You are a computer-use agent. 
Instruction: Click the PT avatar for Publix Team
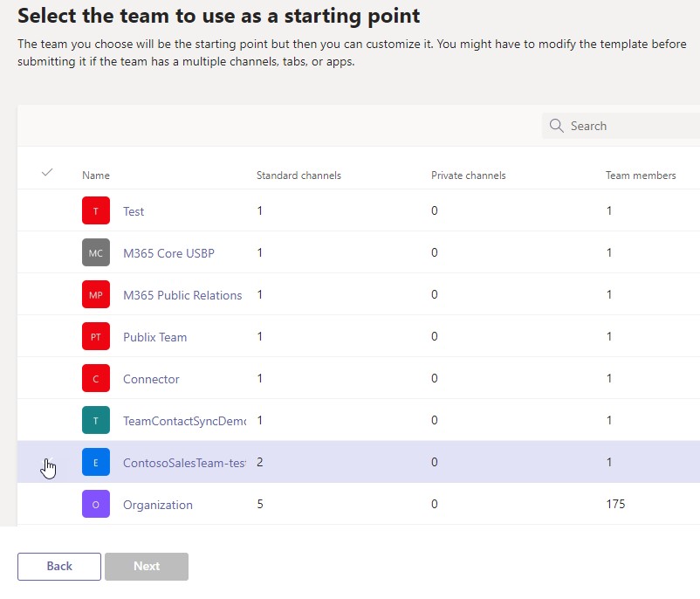pos(96,337)
